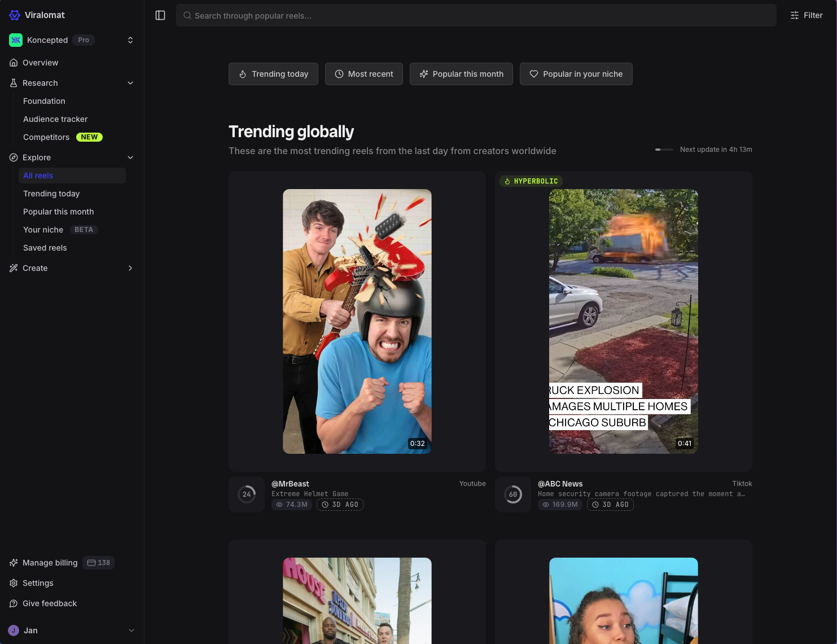The width and height of the screenshot is (837, 644).
Task: Open the reel thumbnail with pink HOUSE sign
Action: click(357, 601)
